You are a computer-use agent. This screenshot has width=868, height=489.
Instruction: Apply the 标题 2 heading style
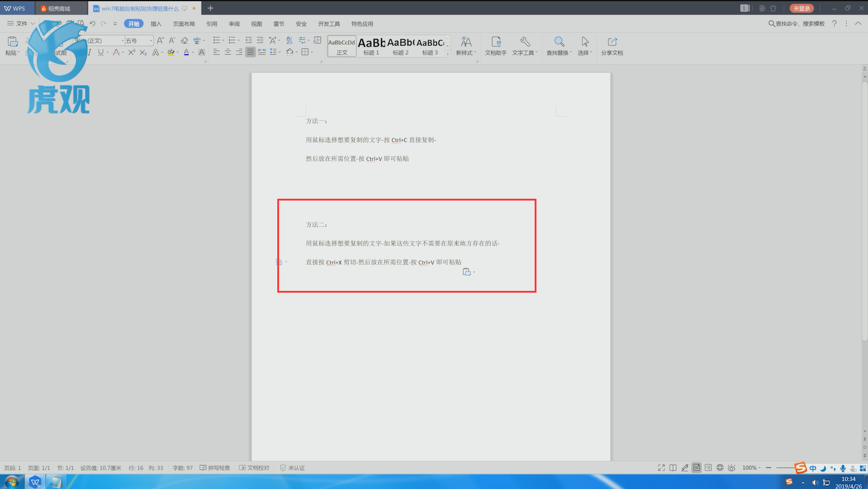tap(401, 46)
